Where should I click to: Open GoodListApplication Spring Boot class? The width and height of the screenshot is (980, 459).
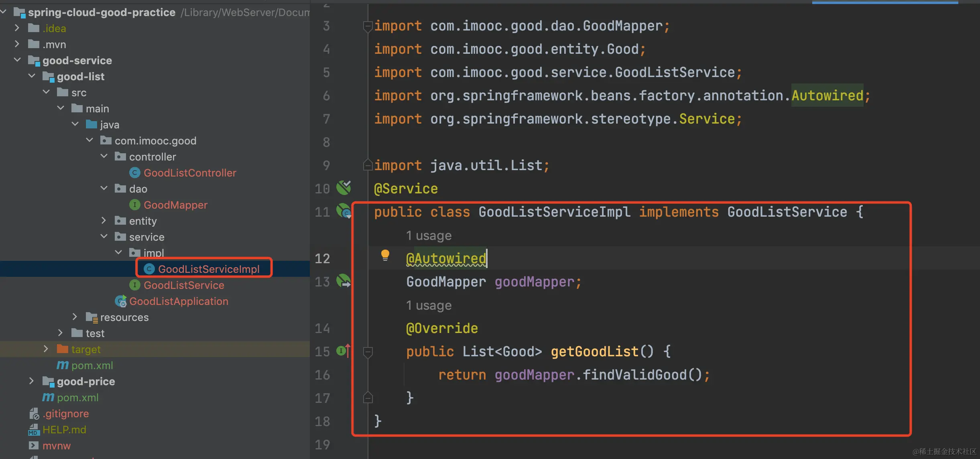[x=178, y=301]
